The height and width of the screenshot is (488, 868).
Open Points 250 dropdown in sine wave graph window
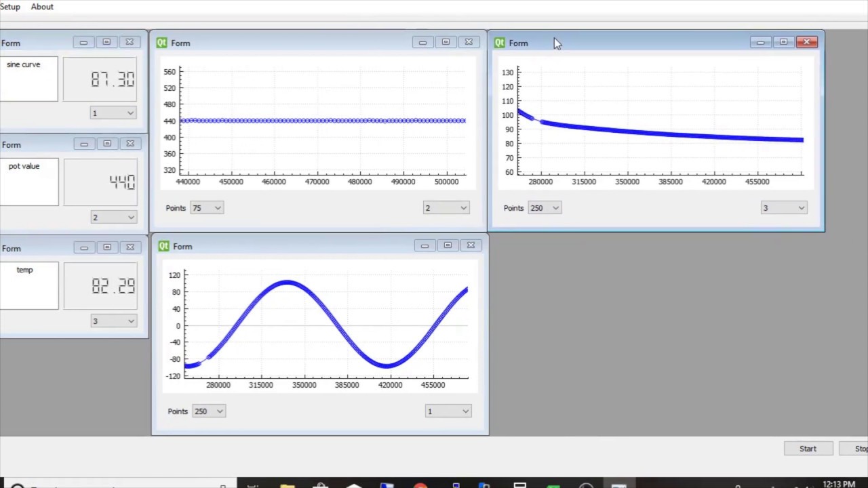[x=209, y=411]
